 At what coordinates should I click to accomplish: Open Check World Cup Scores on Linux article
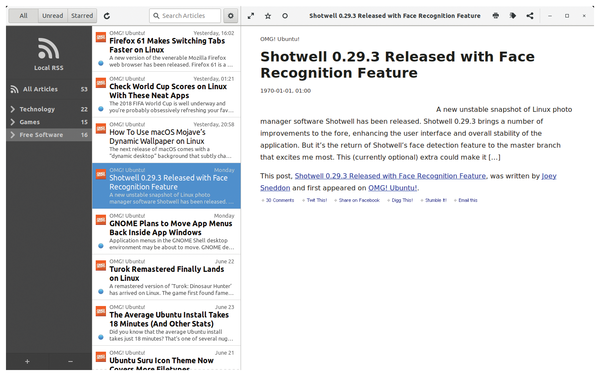tap(166, 94)
